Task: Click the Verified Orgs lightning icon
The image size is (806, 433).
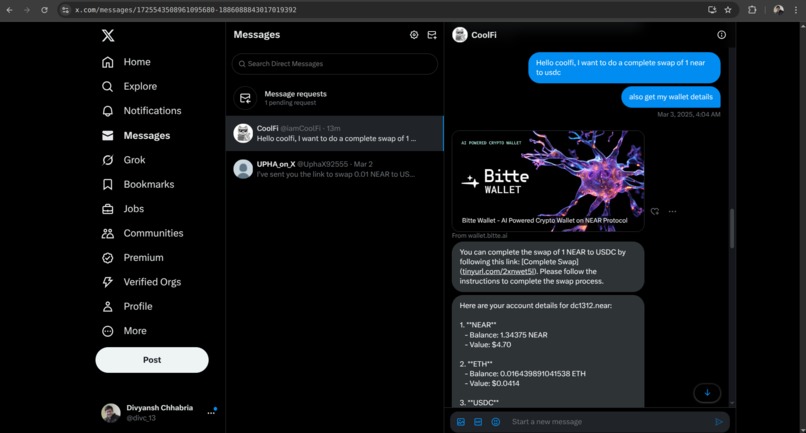Action: click(x=107, y=282)
